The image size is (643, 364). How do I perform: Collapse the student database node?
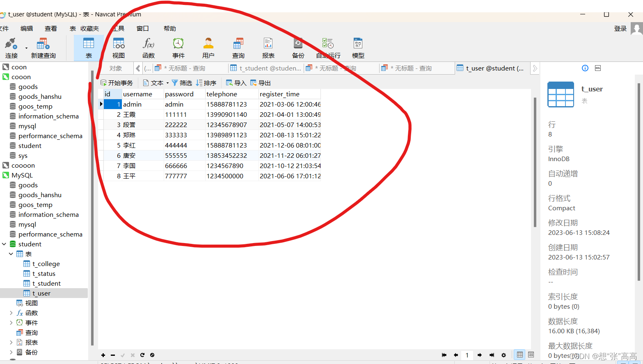point(4,244)
